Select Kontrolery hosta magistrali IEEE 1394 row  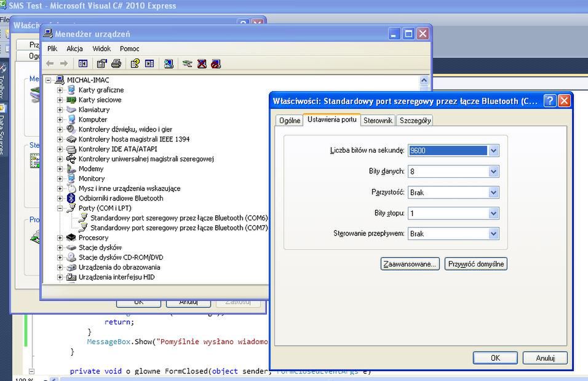point(134,139)
